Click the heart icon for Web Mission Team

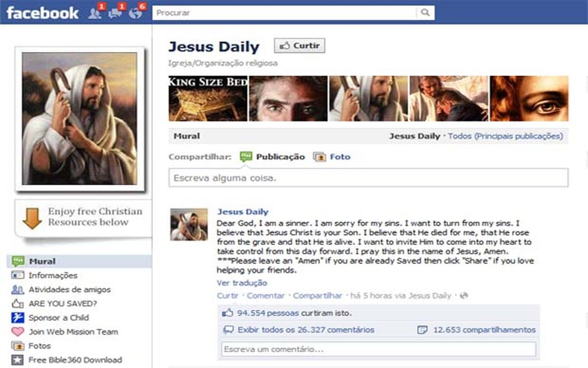tap(17, 332)
